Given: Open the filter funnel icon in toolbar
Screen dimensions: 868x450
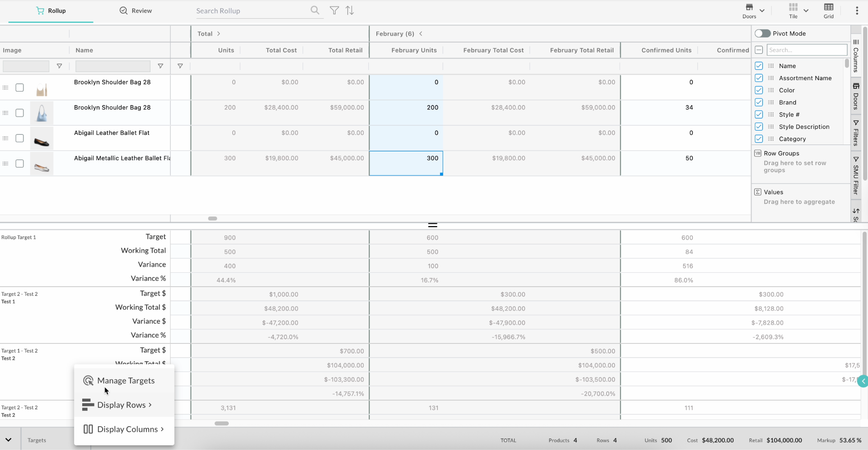Looking at the screenshot, I should tap(334, 10).
